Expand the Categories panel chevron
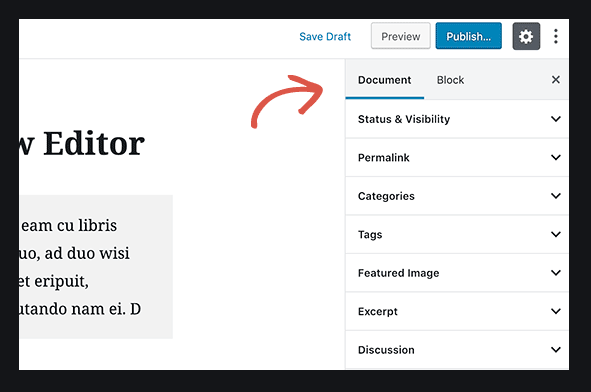591x392 pixels. pyautogui.click(x=556, y=196)
